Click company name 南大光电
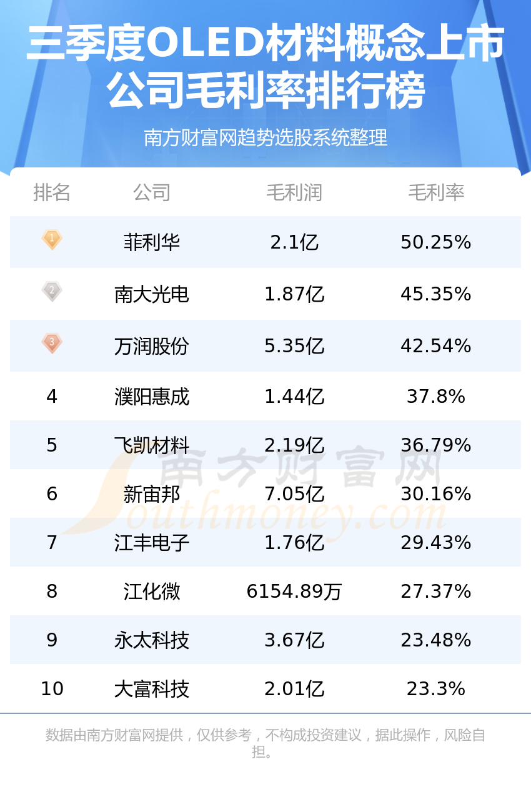The width and height of the screenshot is (531, 812). click(x=152, y=294)
